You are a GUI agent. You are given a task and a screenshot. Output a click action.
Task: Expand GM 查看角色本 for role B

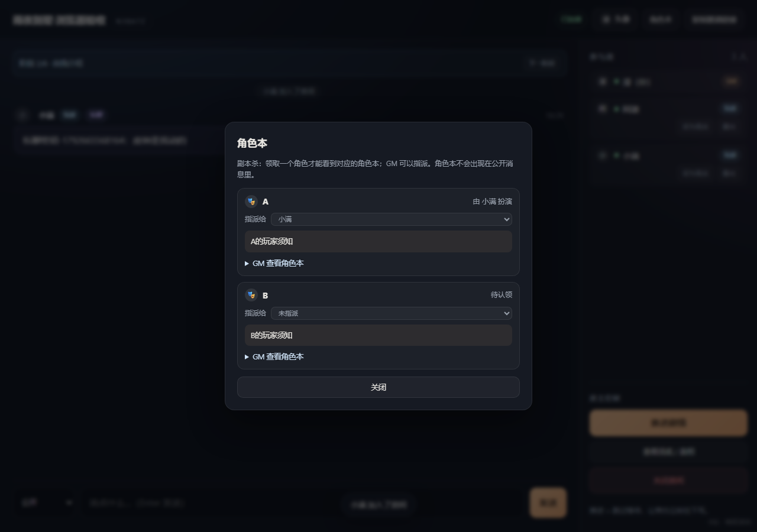pyautogui.click(x=274, y=356)
